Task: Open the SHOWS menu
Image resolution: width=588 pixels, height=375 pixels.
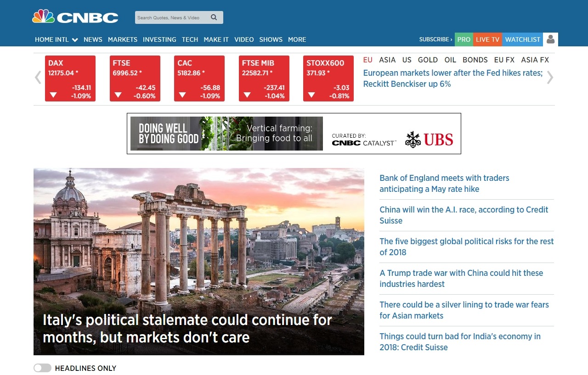Action: 271,39
